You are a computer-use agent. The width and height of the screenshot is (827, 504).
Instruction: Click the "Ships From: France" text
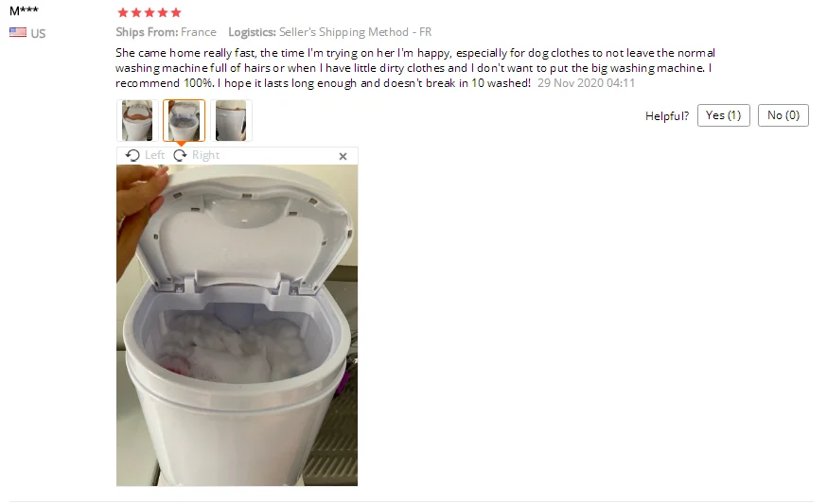(x=167, y=32)
